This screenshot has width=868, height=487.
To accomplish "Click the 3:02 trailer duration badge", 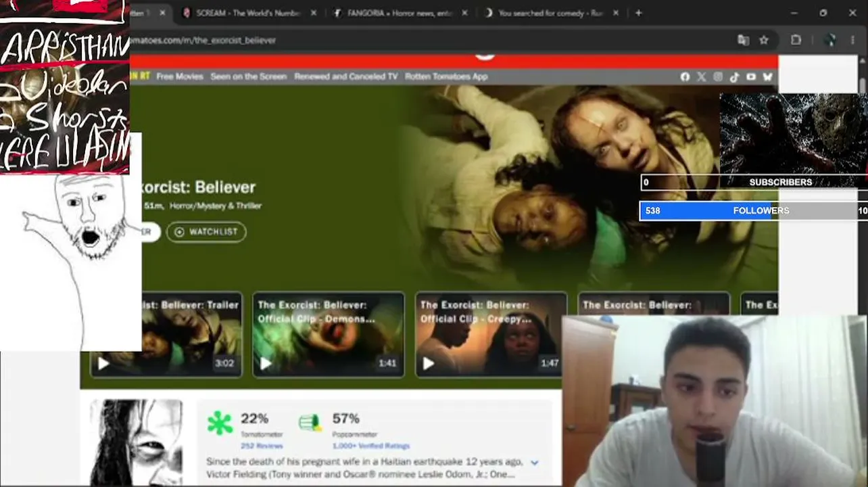I will click(x=224, y=363).
